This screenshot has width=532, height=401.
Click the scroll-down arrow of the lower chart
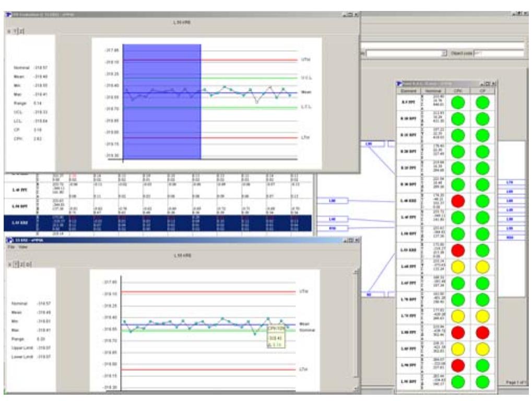coord(356,388)
